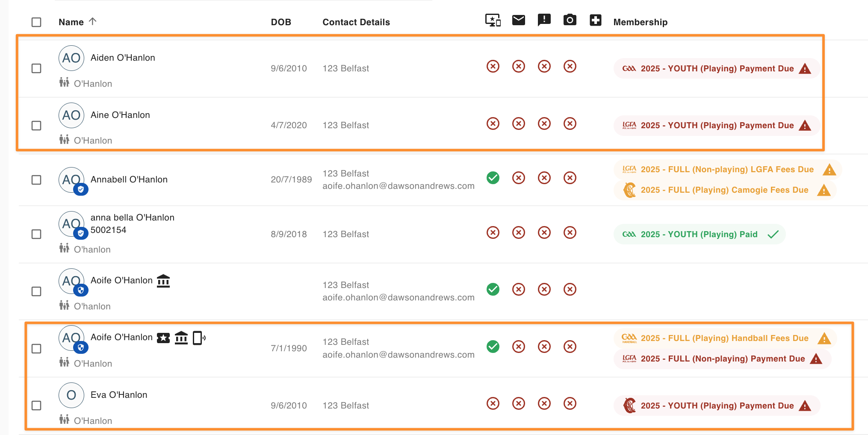Click Aiden O'Hanlon's avatar circle
Viewport: 868px width, 435px height.
pos(71,58)
